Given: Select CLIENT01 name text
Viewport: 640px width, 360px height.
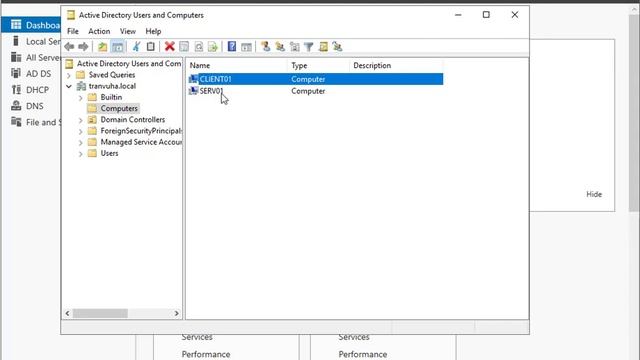Looking at the screenshot, I should [216, 79].
